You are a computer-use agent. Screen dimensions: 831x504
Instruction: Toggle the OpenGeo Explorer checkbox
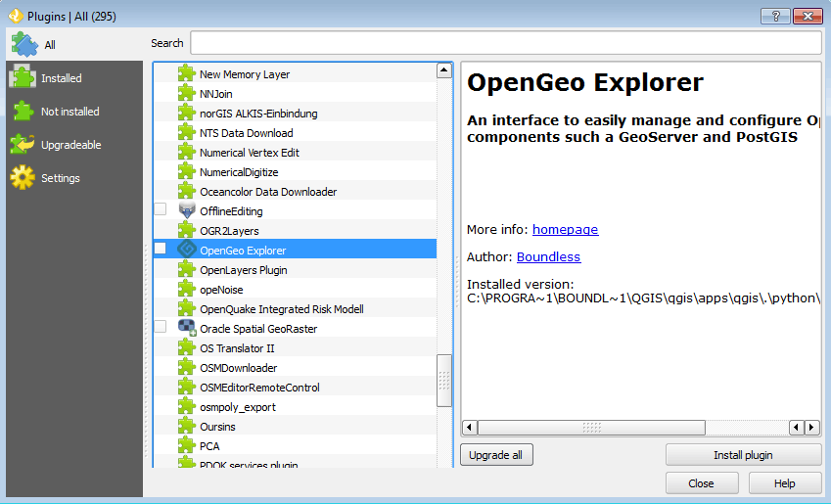[161, 250]
